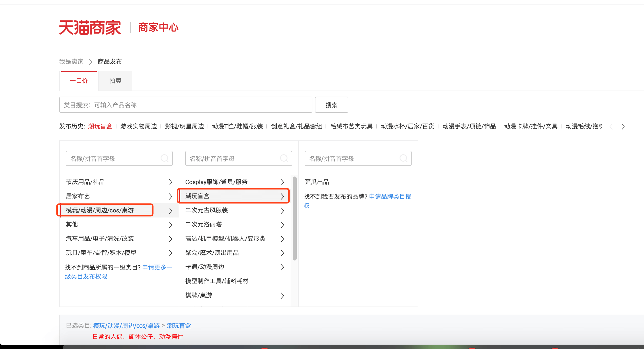Image resolution: width=644 pixels, height=349 pixels.
Task: Click 我是卖家 breadcrumb link
Action: pos(71,61)
